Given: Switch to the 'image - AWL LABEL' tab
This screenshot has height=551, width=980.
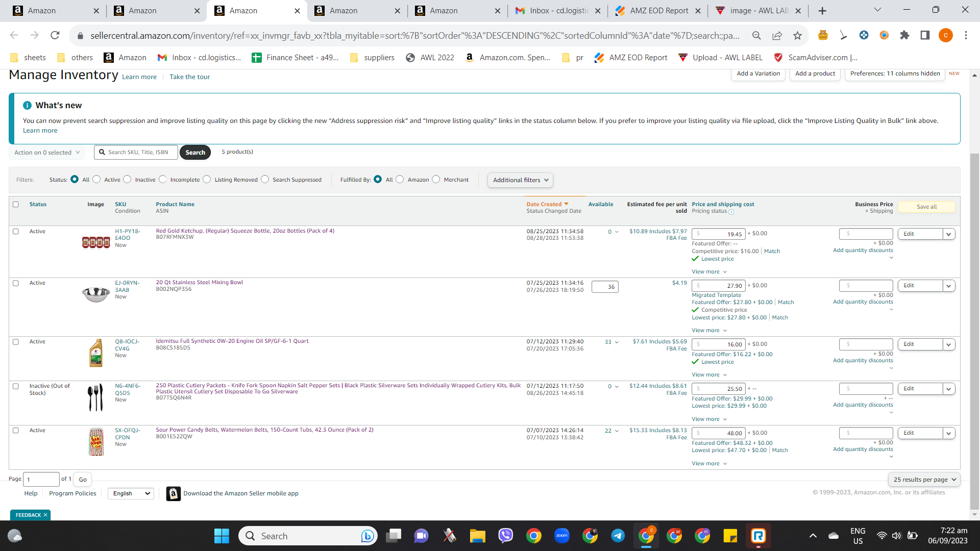Looking at the screenshot, I should 758,11.
